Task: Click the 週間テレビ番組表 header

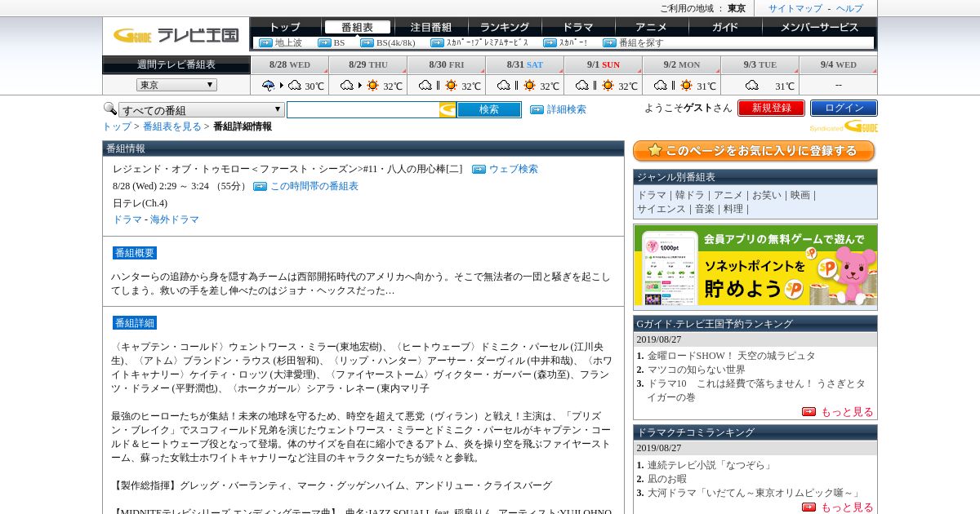Action: coord(176,64)
